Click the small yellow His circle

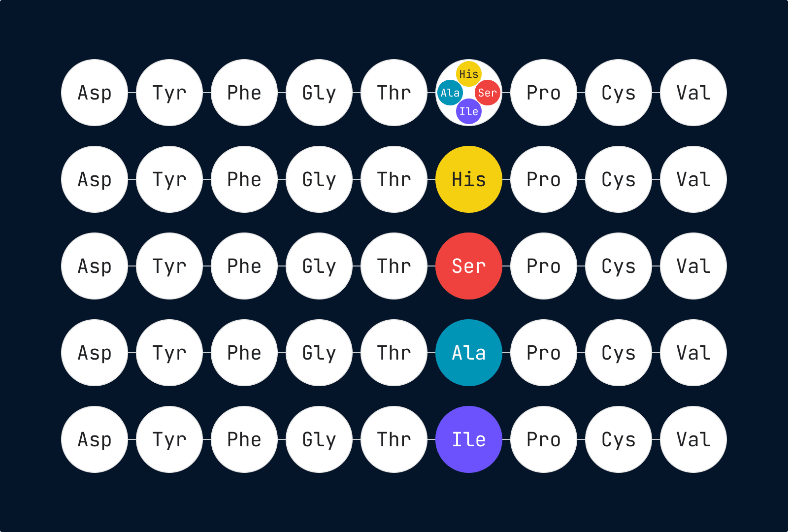468,74
